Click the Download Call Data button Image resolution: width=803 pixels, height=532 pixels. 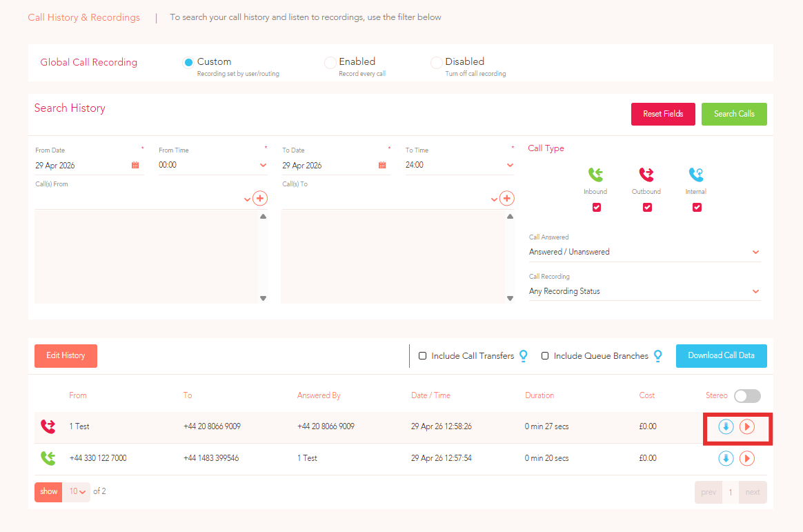pyautogui.click(x=721, y=356)
